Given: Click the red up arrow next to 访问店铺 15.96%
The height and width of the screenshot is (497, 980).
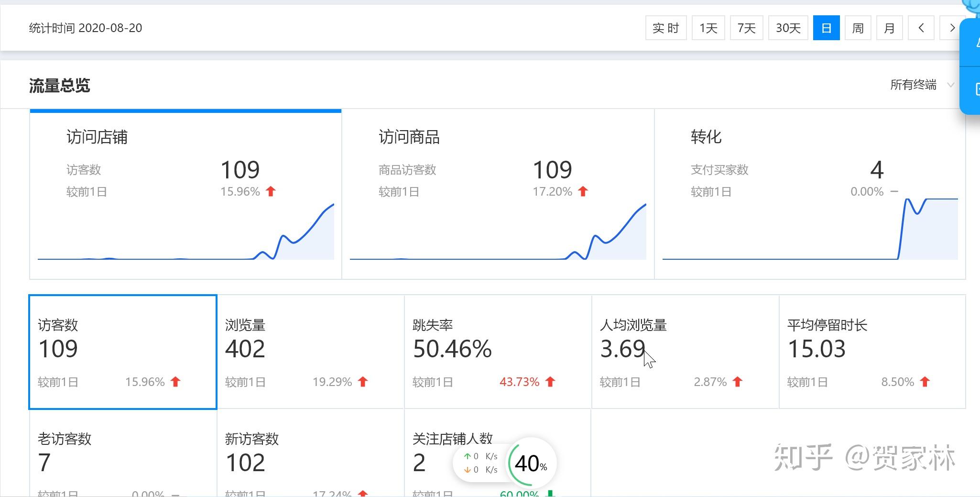Looking at the screenshot, I should [x=271, y=191].
